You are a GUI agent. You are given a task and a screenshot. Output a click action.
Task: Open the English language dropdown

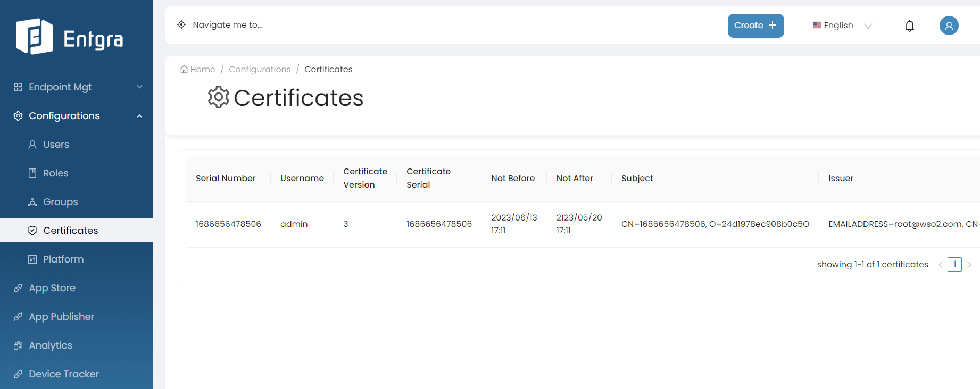[843, 26]
